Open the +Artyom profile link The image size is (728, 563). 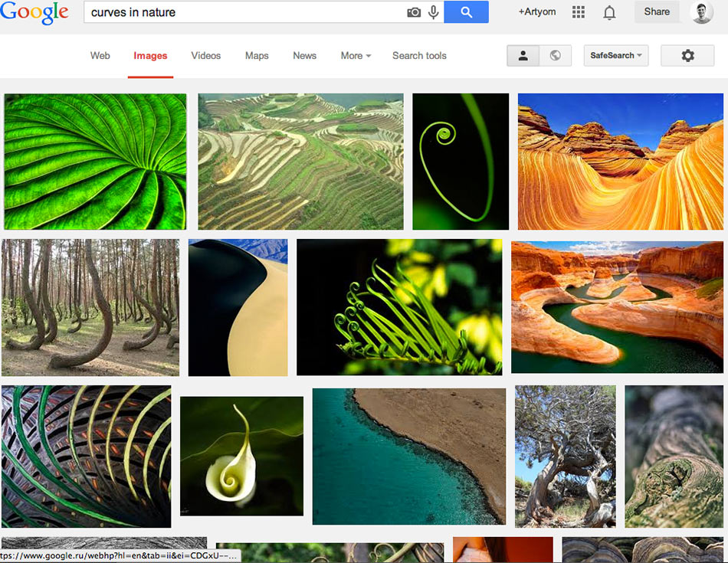(536, 12)
